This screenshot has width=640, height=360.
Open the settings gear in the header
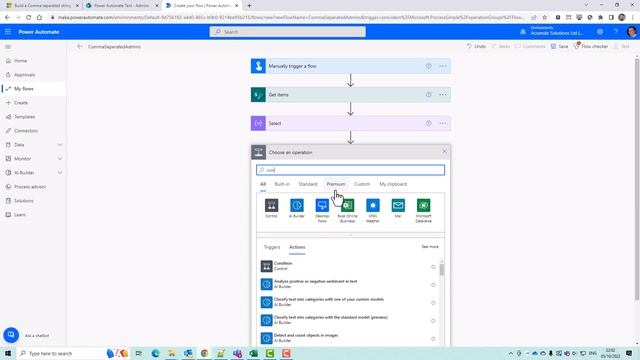click(x=600, y=32)
